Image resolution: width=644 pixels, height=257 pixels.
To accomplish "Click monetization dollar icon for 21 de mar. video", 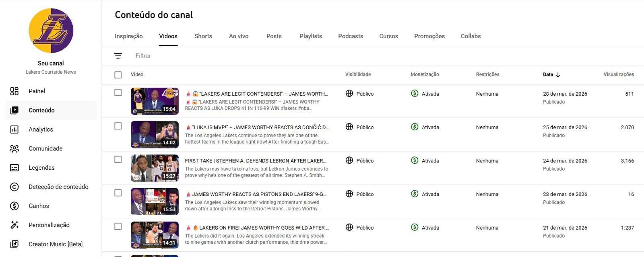I will 415,227.
